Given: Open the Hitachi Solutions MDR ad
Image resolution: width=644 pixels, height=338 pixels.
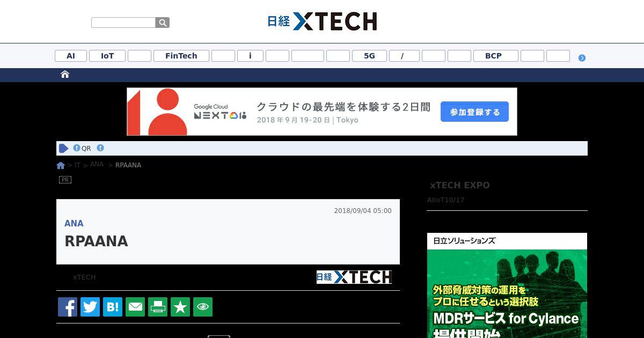Looking at the screenshot, I should (507, 285).
